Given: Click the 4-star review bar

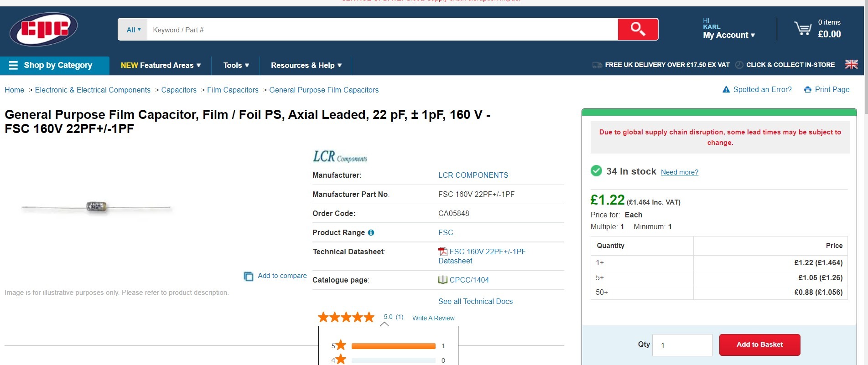Looking at the screenshot, I should [x=393, y=360].
